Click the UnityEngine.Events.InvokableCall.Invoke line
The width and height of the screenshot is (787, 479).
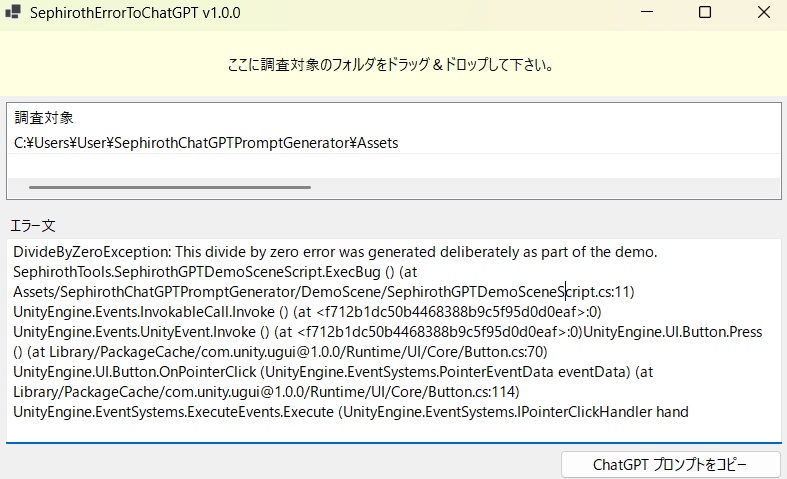(307, 312)
